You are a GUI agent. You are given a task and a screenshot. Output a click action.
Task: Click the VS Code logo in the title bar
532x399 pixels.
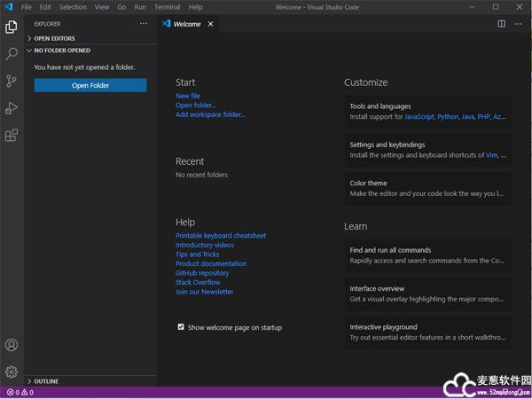click(x=8, y=7)
